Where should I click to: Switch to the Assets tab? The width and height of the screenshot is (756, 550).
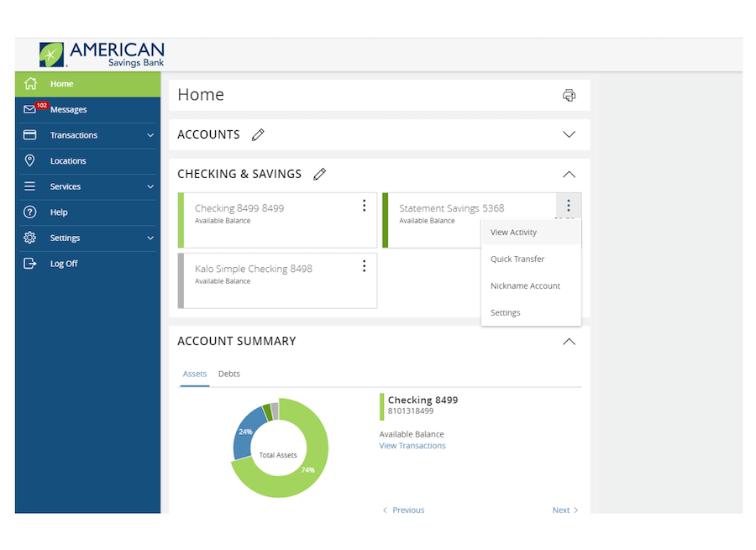[195, 374]
